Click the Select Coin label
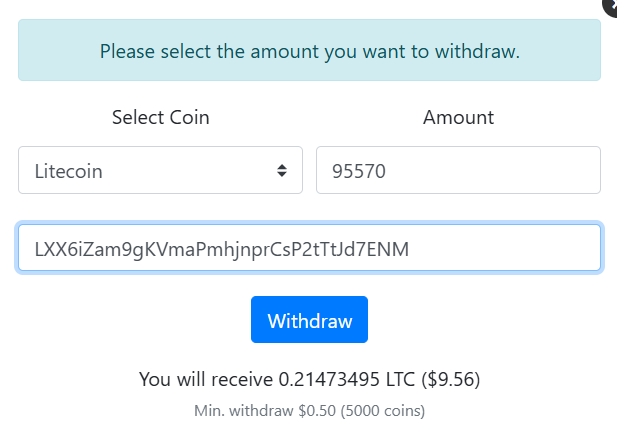Viewport: 617px width, 437px height. pyautogui.click(x=161, y=117)
